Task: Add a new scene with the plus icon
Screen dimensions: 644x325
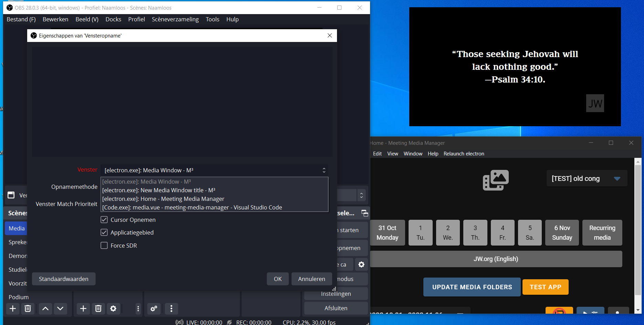Action: pyautogui.click(x=13, y=308)
